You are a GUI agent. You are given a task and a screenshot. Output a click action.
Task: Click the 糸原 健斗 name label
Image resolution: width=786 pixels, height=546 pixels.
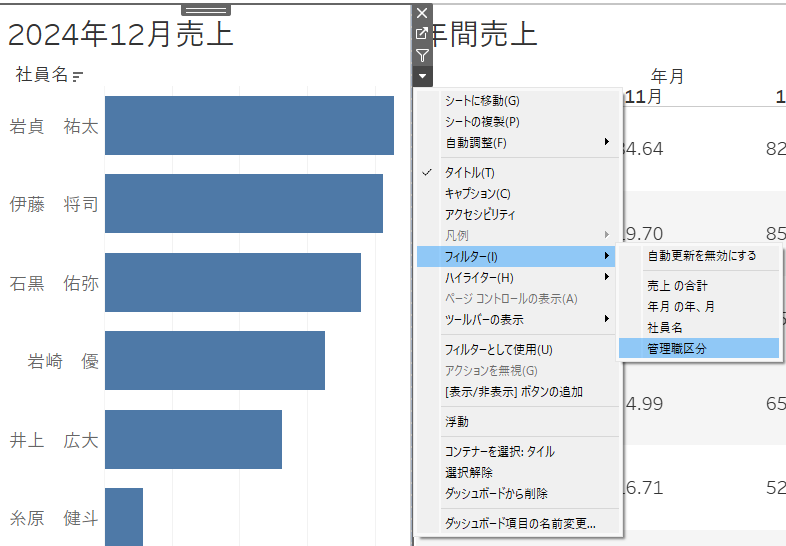click(54, 518)
